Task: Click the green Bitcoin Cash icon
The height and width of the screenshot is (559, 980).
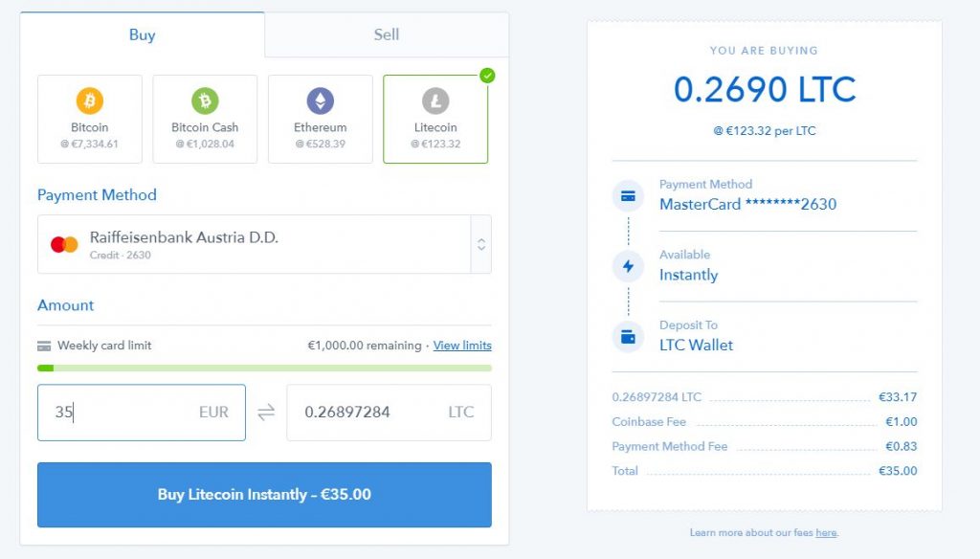Action: pyautogui.click(x=205, y=100)
